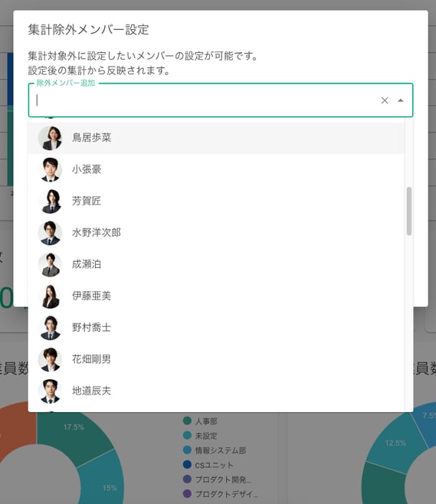This screenshot has height=504, width=436.
Task: Click the avatar photo of 水野洋次郎
Action: point(50,233)
